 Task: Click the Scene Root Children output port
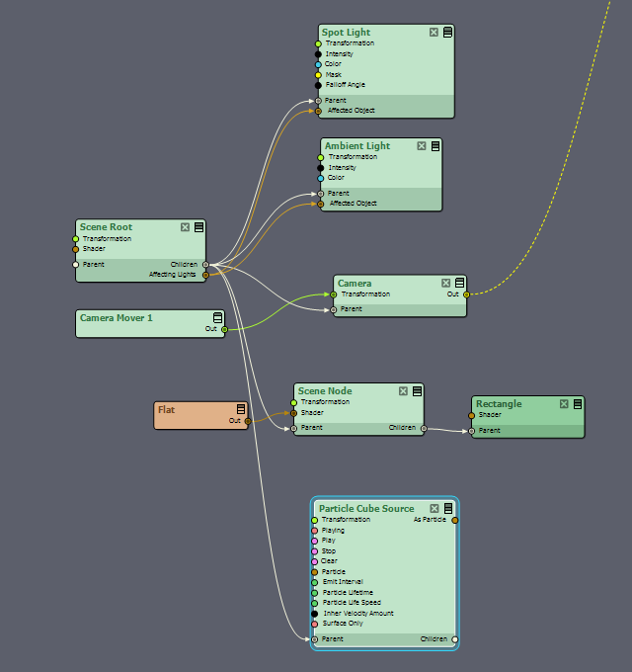coord(206,265)
